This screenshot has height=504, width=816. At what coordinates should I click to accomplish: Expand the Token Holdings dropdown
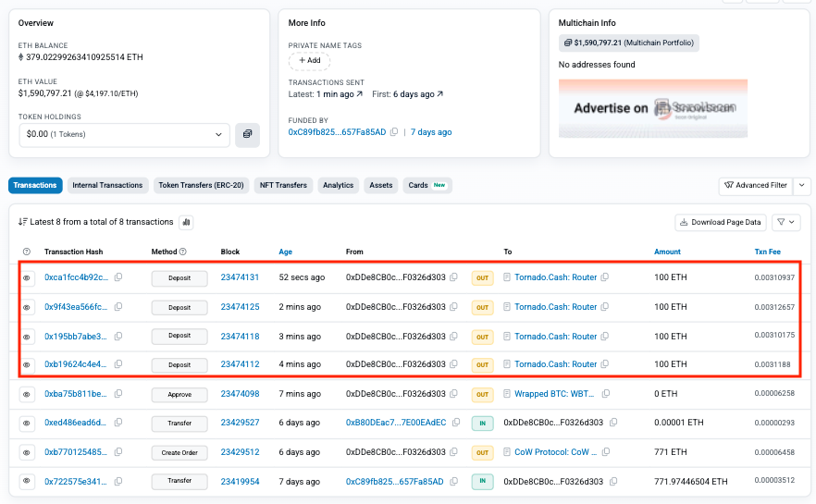click(x=123, y=134)
